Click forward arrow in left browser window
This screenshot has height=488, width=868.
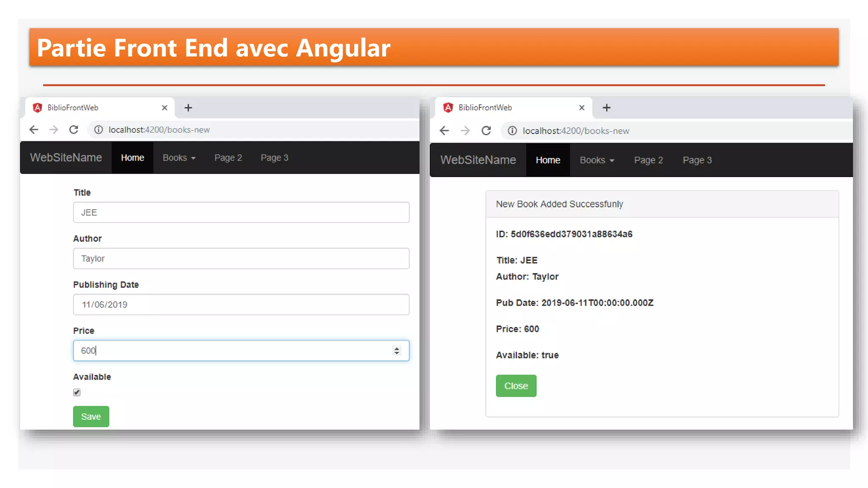pos(53,130)
